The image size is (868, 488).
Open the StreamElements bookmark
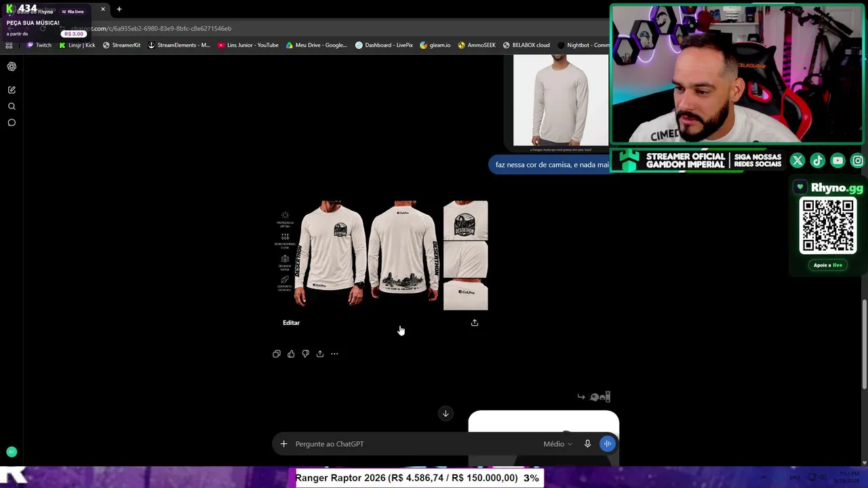click(179, 45)
